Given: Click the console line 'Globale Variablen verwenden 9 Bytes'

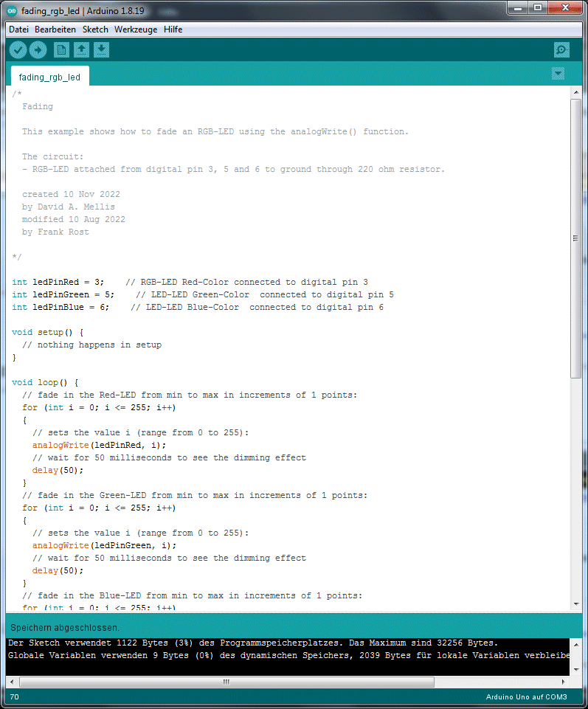Looking at the screenshot, I should tap(288, 656).
